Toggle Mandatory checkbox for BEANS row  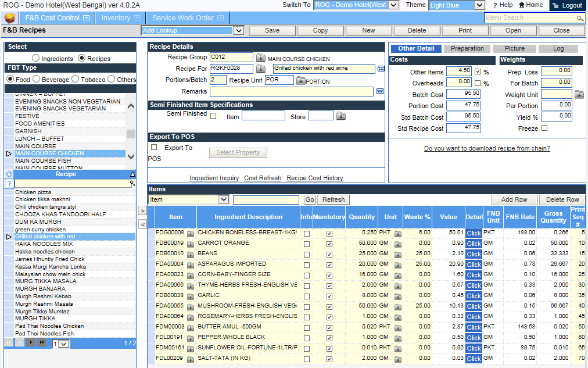pos(329,254)
